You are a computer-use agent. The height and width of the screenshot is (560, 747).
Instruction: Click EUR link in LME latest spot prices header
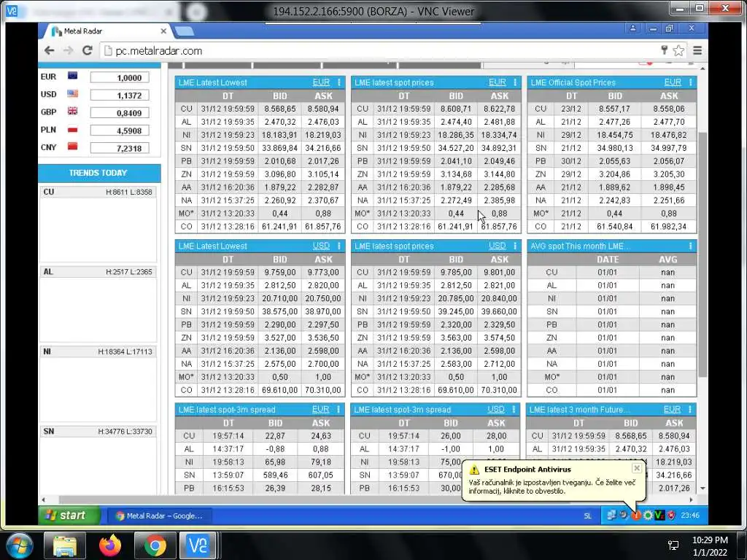click(498, 82)
